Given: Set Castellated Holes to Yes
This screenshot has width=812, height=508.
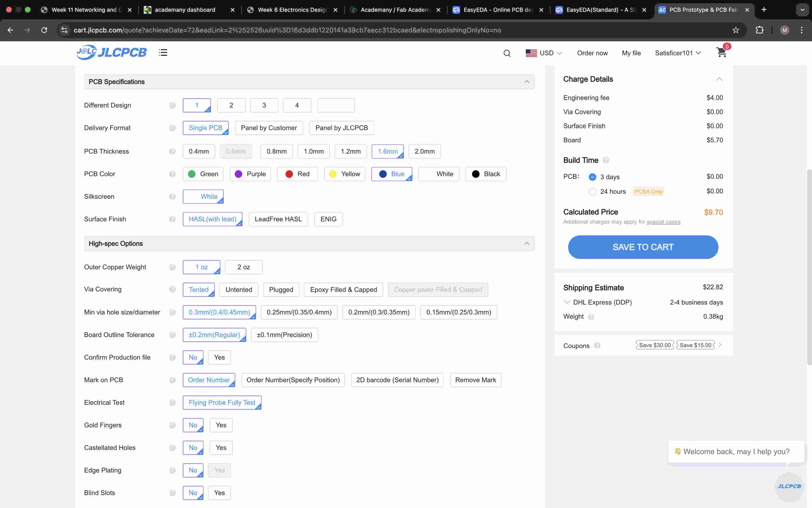Looking at the screenshot, I should pyautogui.click(x=221, y=448).
